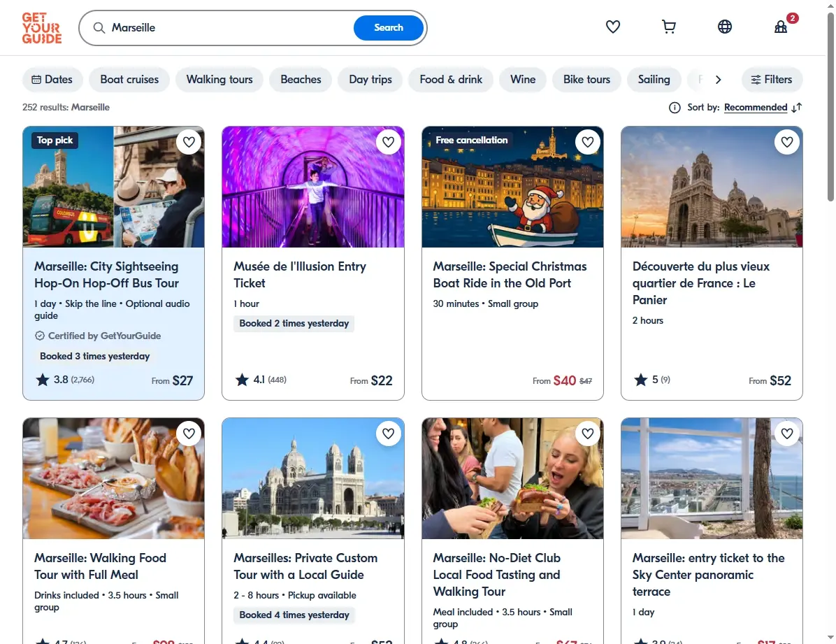Click the cathedral sunset photo
The height and width of the screenshot is (644, 836).
pyautogui.click(x=712, y=187)
